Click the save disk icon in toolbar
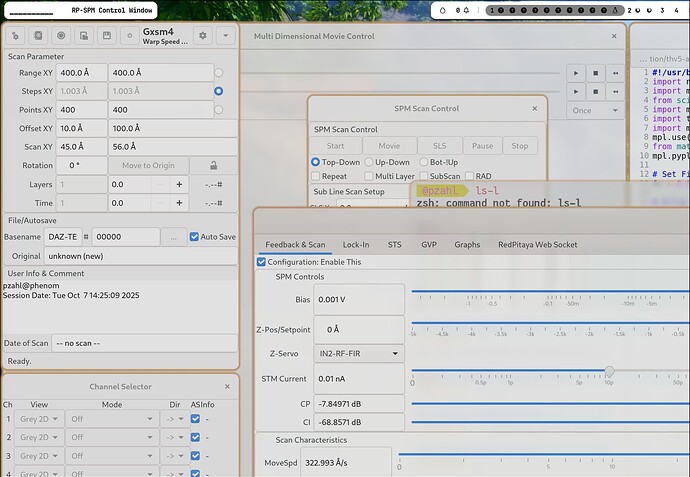Viewport: 690px width, 477px height. [x=106, y=35]
